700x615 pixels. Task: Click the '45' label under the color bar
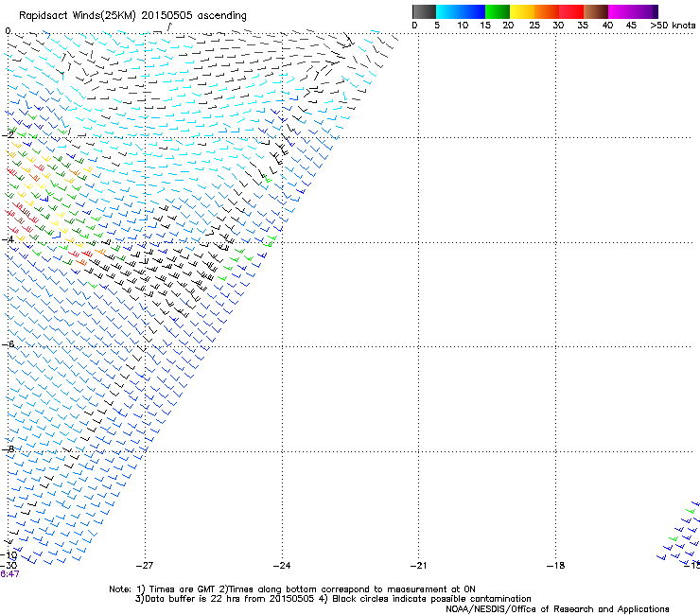(x=631, y=26)
